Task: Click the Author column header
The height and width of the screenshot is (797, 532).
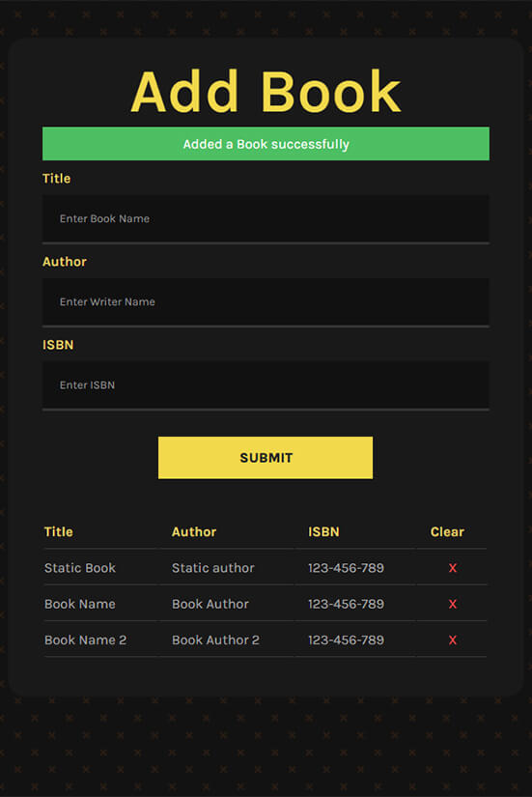Action: tap(194, 531)
